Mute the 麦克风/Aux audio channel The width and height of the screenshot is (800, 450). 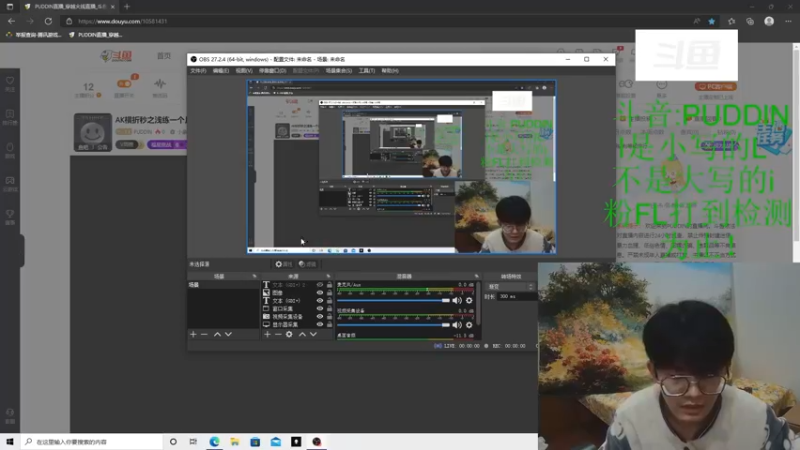point(457,301)
